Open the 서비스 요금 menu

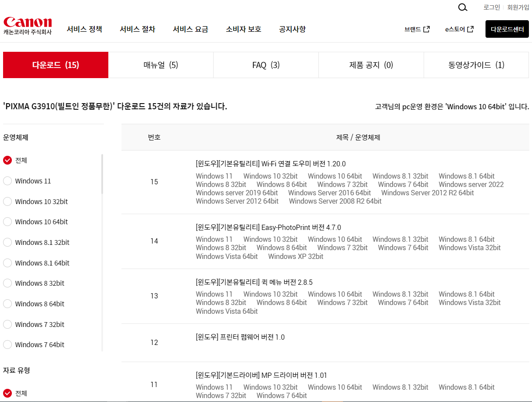[190, 29]
